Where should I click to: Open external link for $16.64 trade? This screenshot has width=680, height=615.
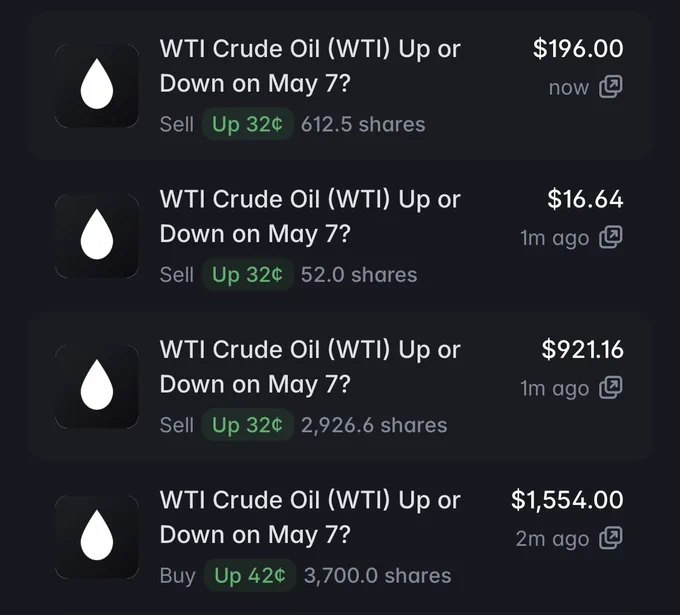[611, 237]
